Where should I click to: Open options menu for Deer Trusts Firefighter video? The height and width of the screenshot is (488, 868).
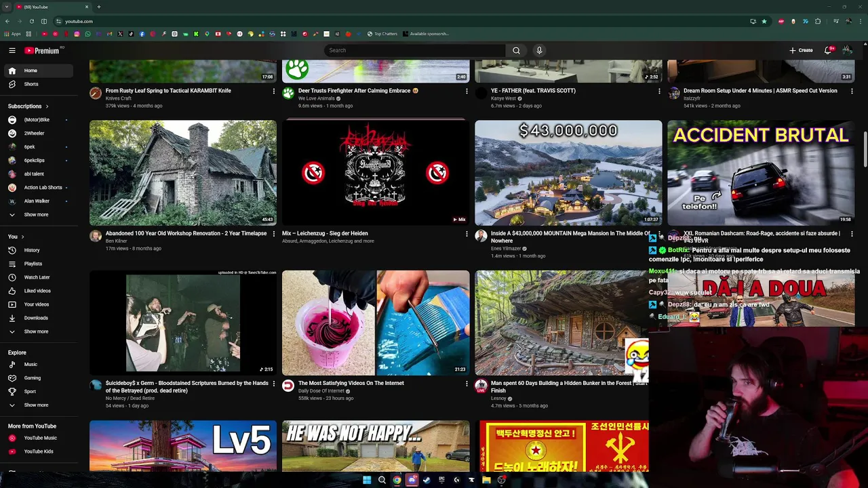[x=467, y=91]
